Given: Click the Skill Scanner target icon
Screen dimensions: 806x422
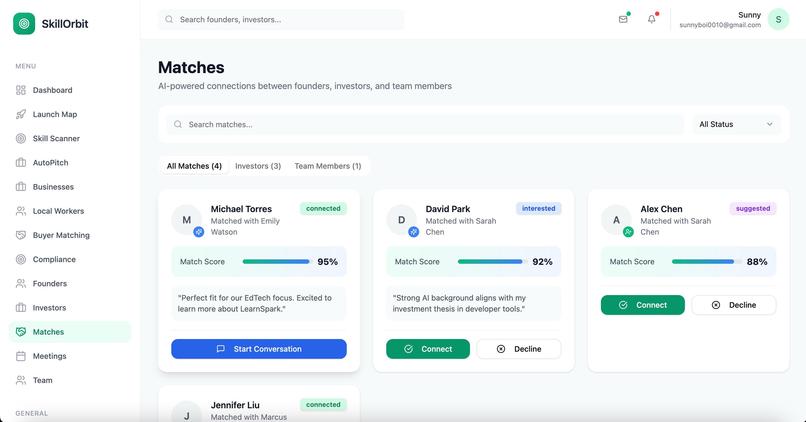Looking at the screenshot, I should (x=21, y=138).
